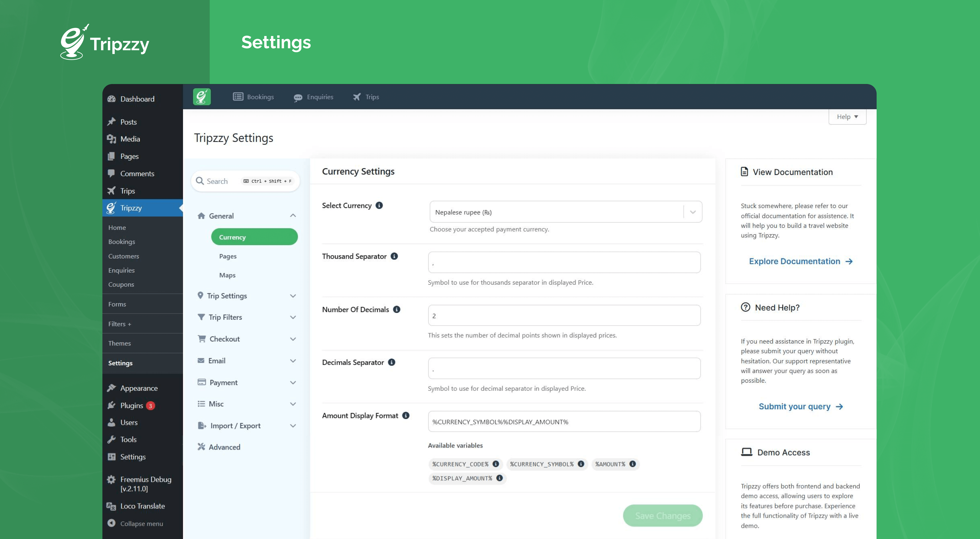Click the airplane Trips item in WordPress sidebar
This screenshot has width=980, height=539.
point(143,191)
